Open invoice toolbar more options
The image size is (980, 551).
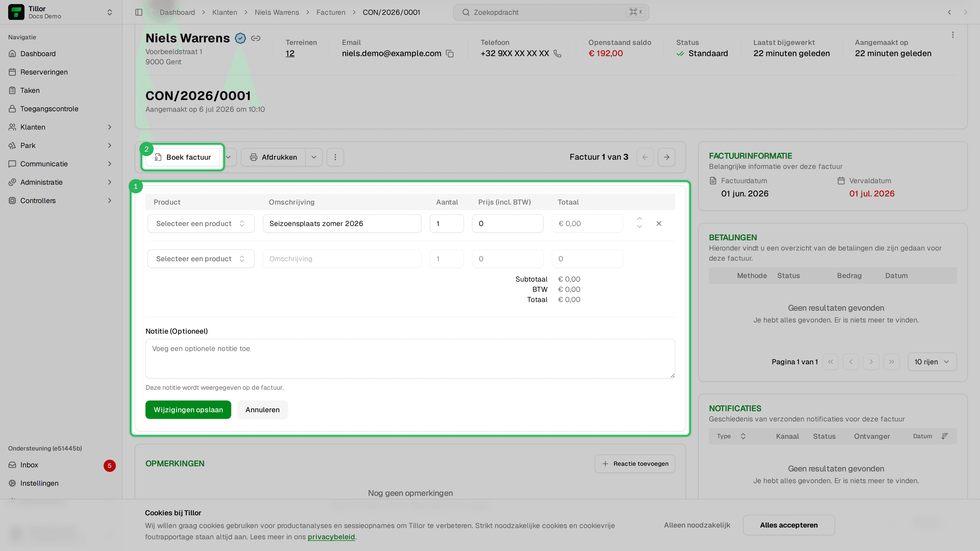(x=335, y=157)
